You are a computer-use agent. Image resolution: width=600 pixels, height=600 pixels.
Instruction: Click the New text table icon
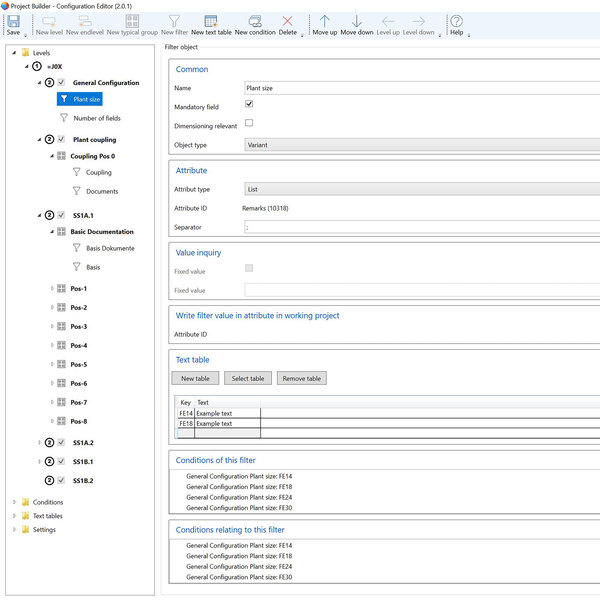pos(211,21)
